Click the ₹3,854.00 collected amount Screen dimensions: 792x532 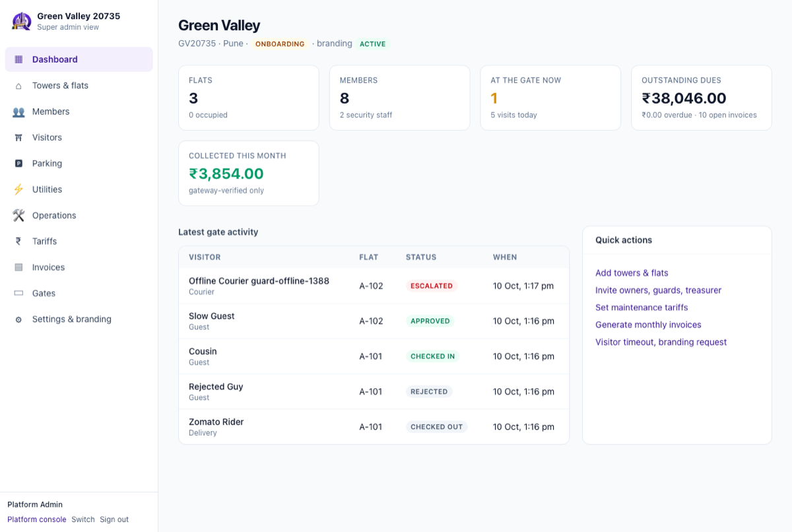[226, 174]
